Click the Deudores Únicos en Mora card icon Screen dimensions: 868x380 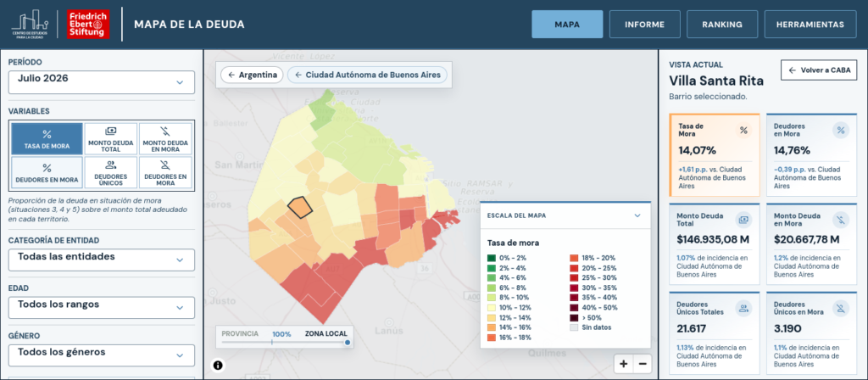click(x=841, y=309)
